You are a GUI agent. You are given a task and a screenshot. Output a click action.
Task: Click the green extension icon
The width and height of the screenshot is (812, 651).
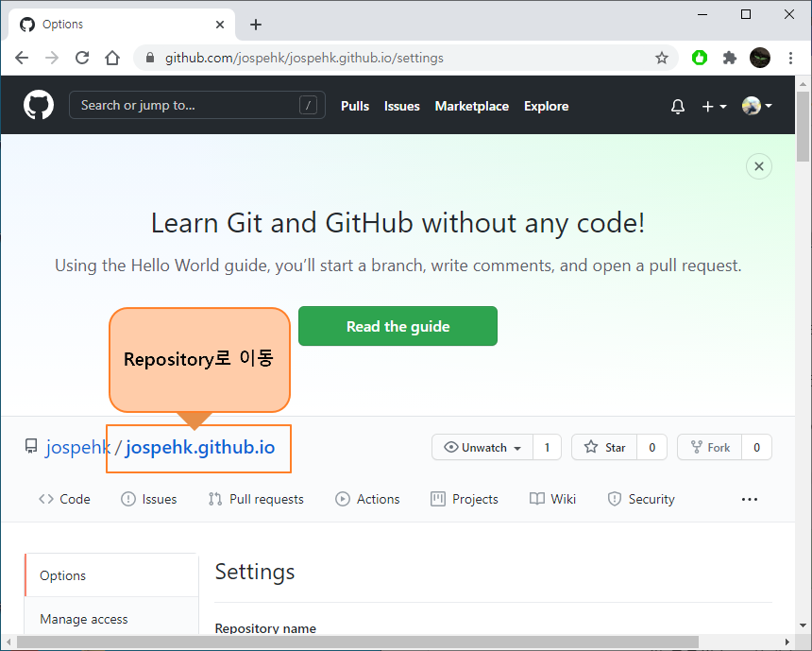click(x=699, y=58)
